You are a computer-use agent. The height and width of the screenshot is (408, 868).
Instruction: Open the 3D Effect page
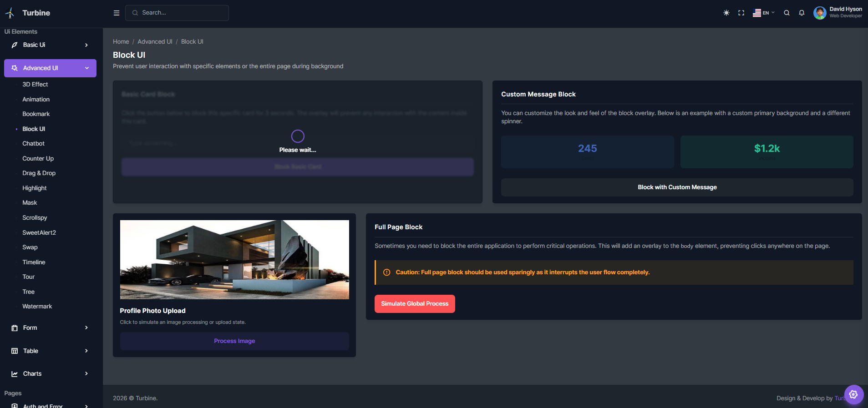(35, 85)
